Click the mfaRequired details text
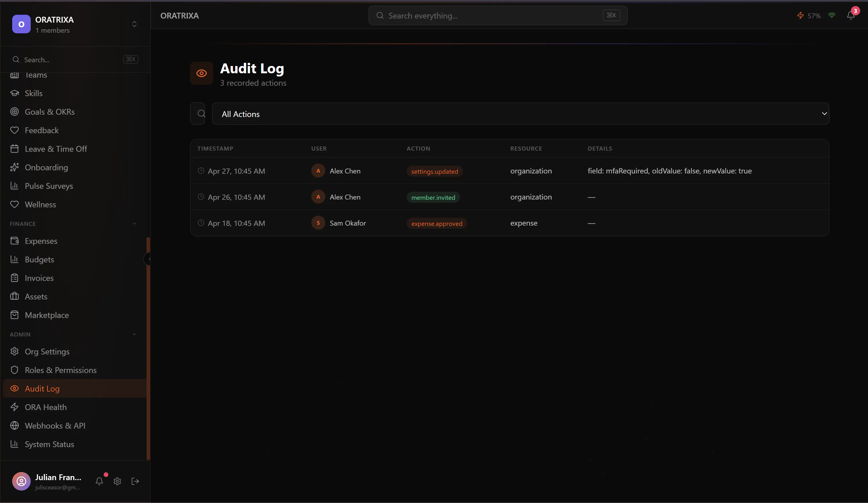Image resolution: width=868 pixels, height=503 pixels. pyautogui.click(x=669, y=171)
